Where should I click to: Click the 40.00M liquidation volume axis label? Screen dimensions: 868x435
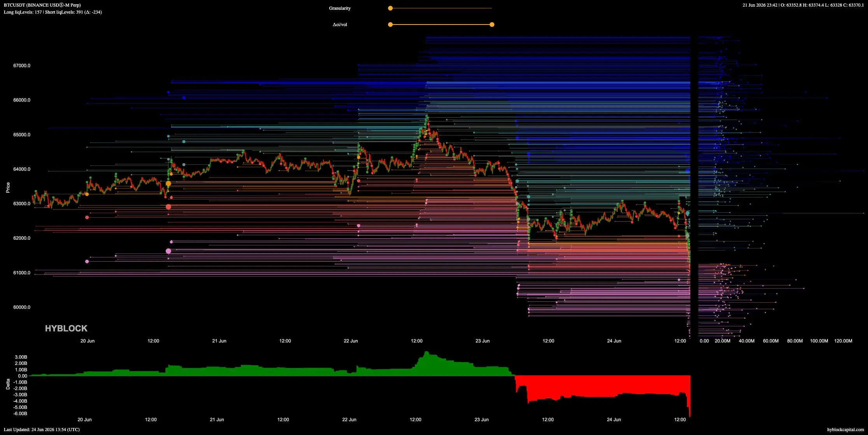747,341
